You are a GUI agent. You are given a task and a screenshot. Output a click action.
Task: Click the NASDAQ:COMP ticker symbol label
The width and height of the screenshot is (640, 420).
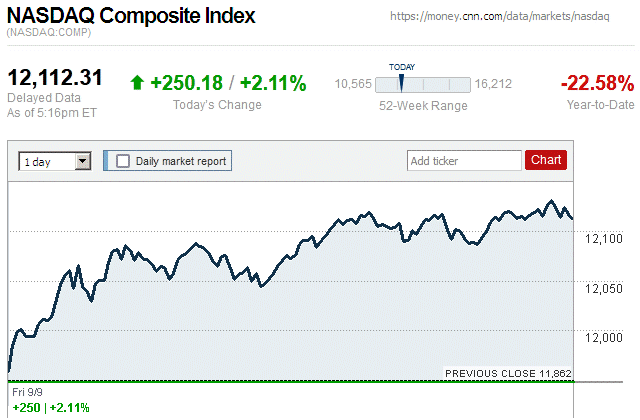pyautogui.click(x=49, y=34)
